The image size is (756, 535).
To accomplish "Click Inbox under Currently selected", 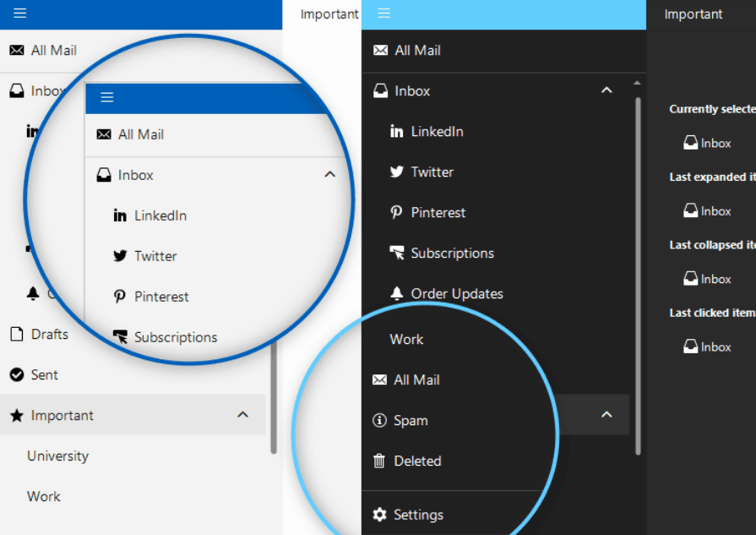I will [707, 144].
